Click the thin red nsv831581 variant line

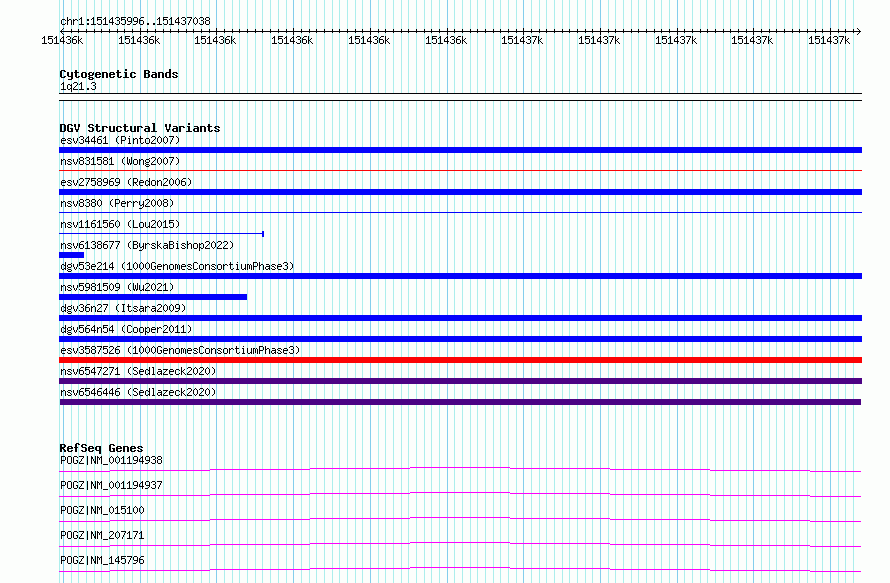(460, 170)
